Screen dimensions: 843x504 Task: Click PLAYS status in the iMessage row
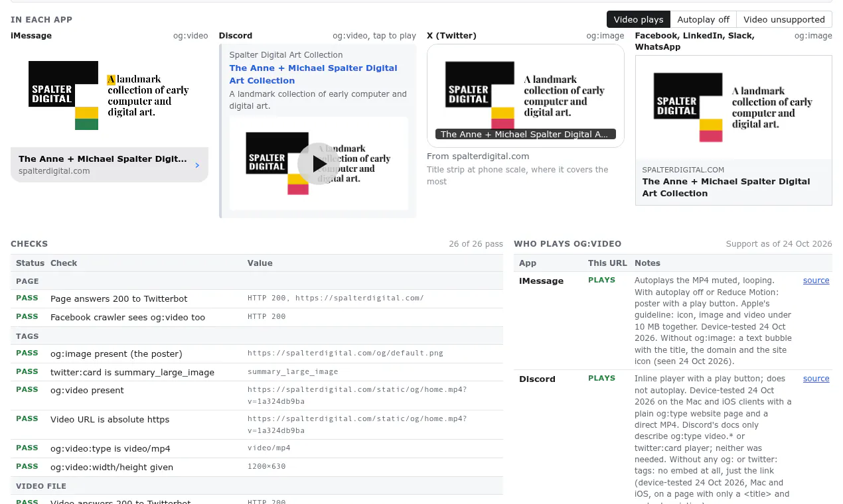(601, 281)
